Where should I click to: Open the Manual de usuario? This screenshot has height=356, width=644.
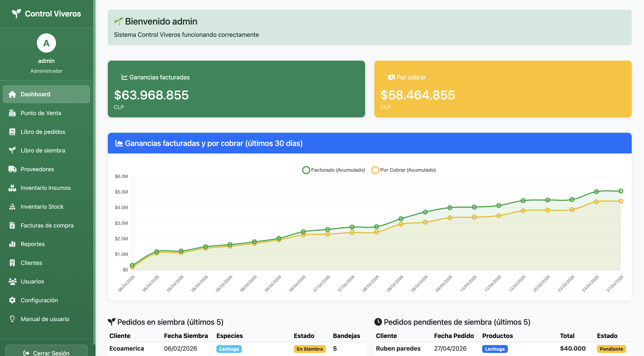[x=46, y=319]
